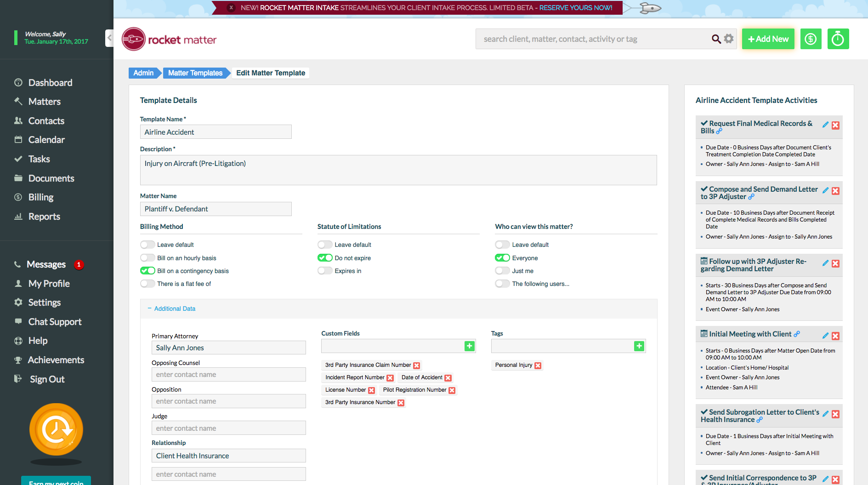Screen dimensions: 868x485
Task: Open the Relationship Client Health Insurance field
Action: 228,456
